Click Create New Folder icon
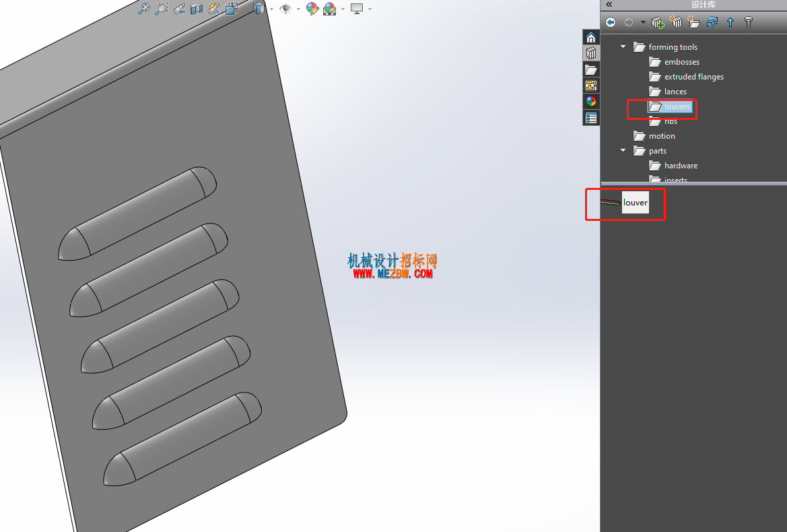This screenshot has height=532, width=787. pyautogui.click(x=693, y=22)
